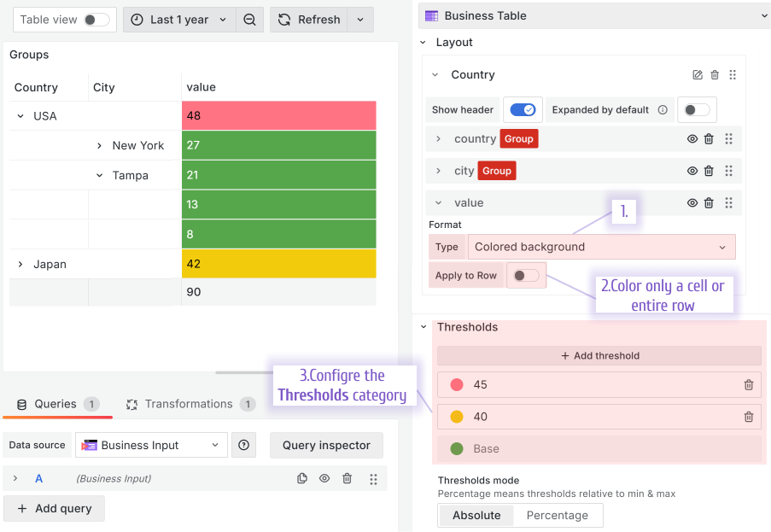Delete the Country layout group via trash icon
The image size is (771, 532).
716,75
